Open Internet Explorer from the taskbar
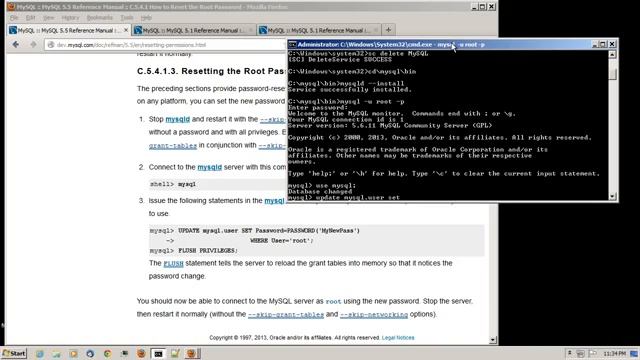Image resolution: width=640 pixels, height=360 pixels. pyautogui.click(x=40, y=353)
